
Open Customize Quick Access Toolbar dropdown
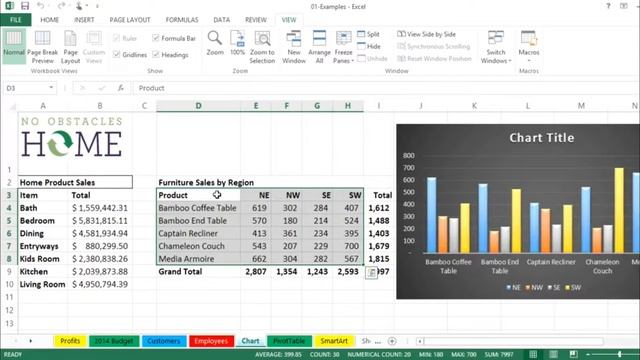point(97,6)
